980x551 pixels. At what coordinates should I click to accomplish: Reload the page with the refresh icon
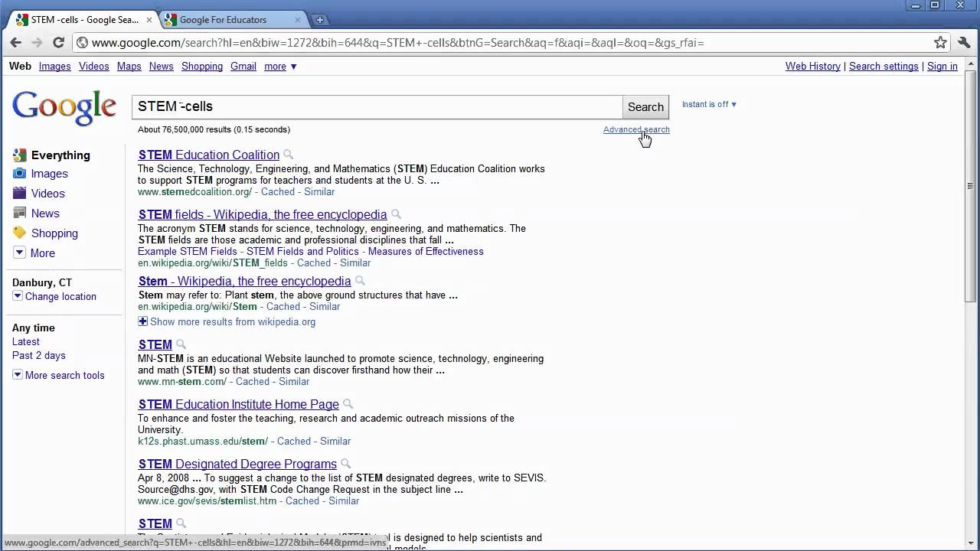58,43
